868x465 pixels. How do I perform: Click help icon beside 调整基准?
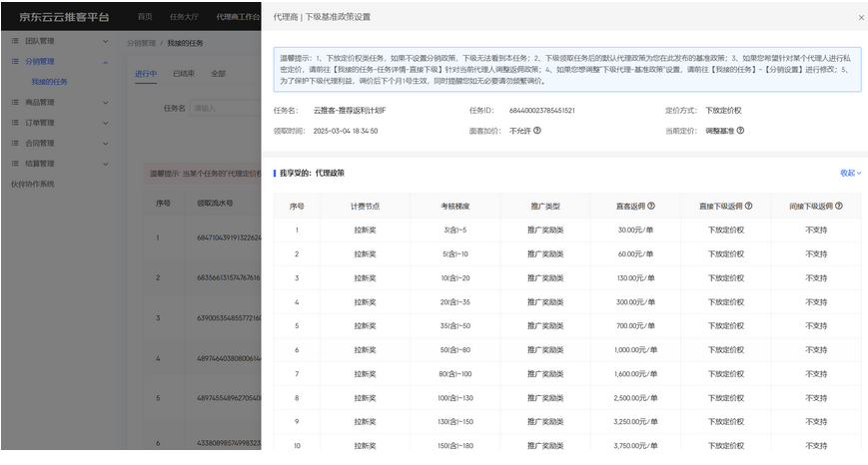tap(740, 131)
